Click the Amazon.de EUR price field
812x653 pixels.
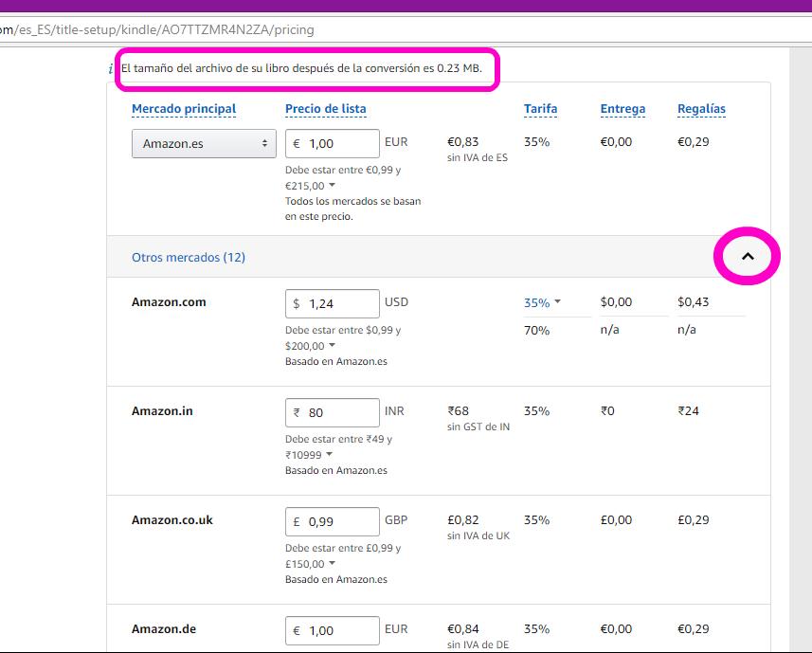pos(339,630)
